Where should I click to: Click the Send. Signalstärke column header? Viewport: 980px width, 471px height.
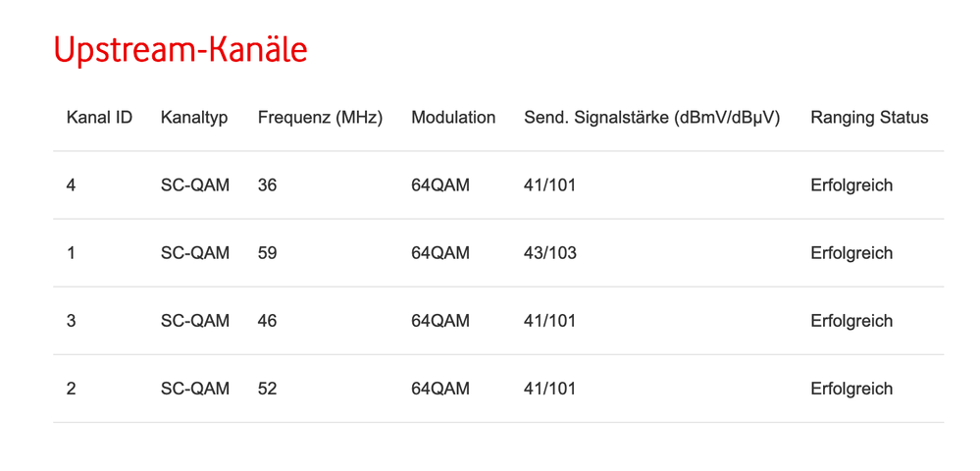pos(651,118)
